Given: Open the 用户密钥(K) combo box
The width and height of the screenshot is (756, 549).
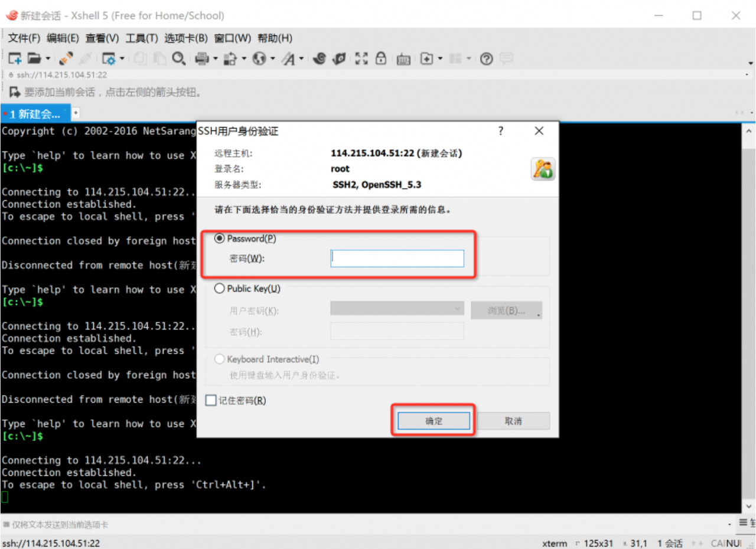Looking at the screenshot, I should click(397, 308).
